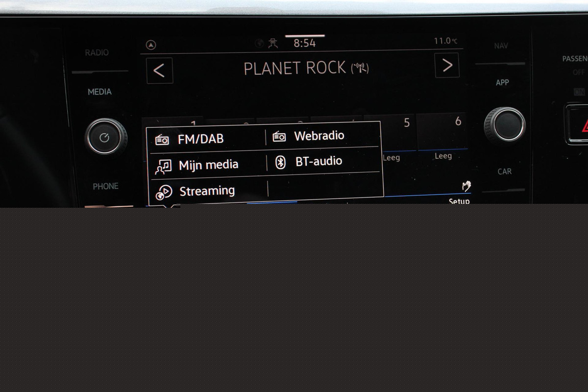Push the right rotary knob
Screen dimensions: 588x392
point(505,125)
